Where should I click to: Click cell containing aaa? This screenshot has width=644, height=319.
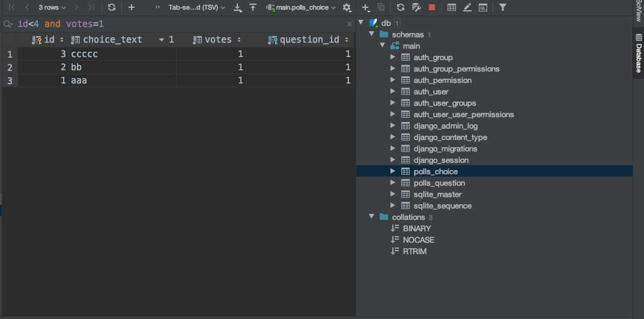pyautogui.click(x=122, y=81)
